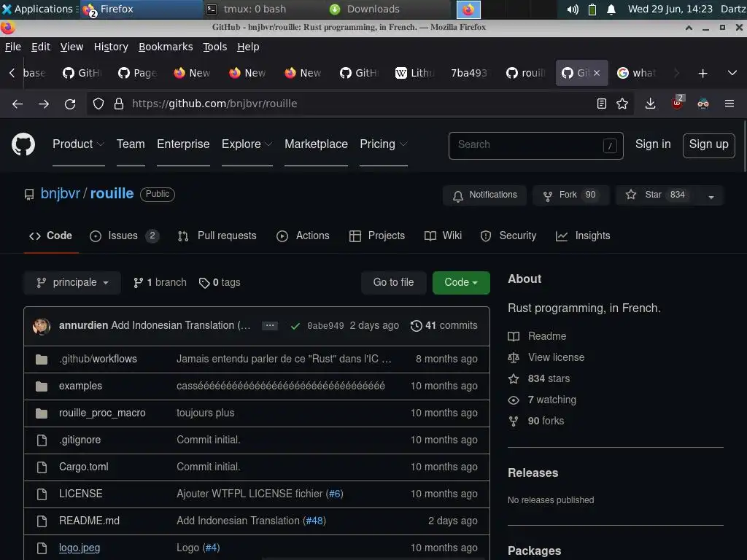
Task: Open Firefox hamburger application menu
Action: tap(729, 104)
